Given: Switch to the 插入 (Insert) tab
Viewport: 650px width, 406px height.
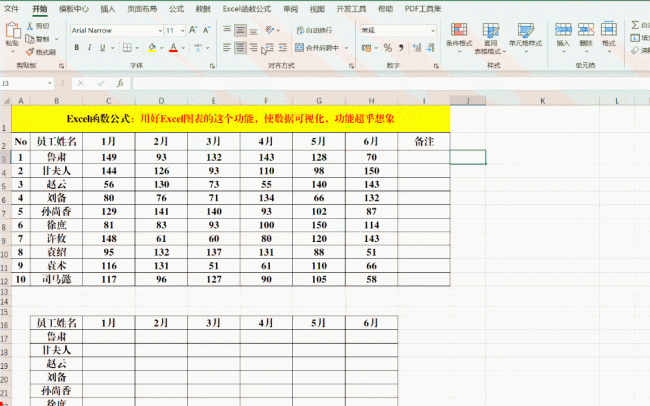Looking at the screenshot, I should point(108,9).
